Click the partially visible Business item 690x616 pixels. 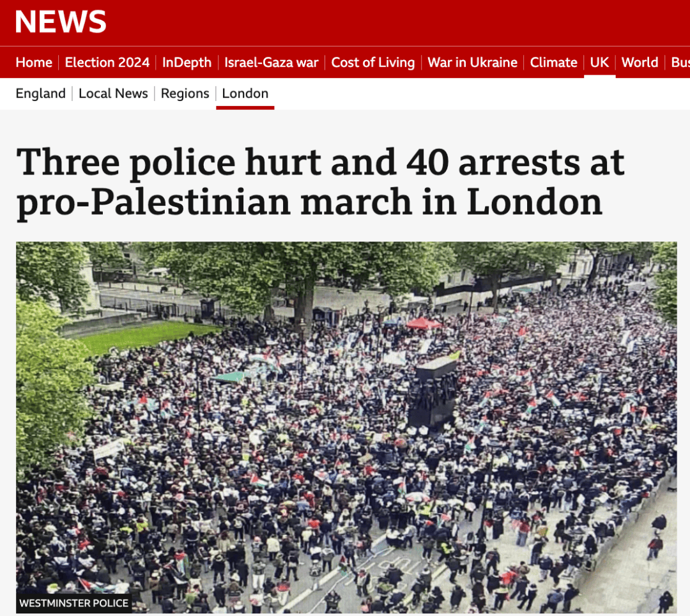(x=680, y=63)
